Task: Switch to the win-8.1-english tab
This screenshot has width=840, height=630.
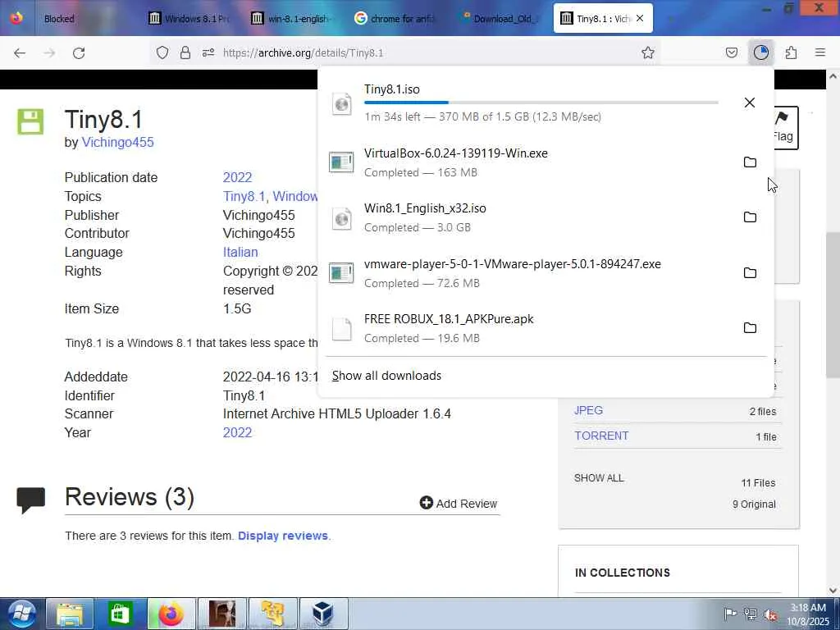Action: point(292,18)
